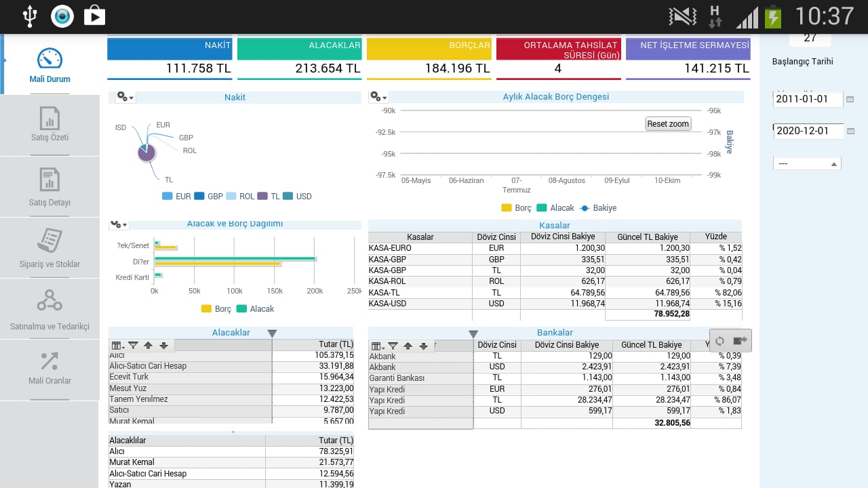Open calendar picker beside 2011-01-01 date
The image size is (868, 488).
click(x=850, y=99)
